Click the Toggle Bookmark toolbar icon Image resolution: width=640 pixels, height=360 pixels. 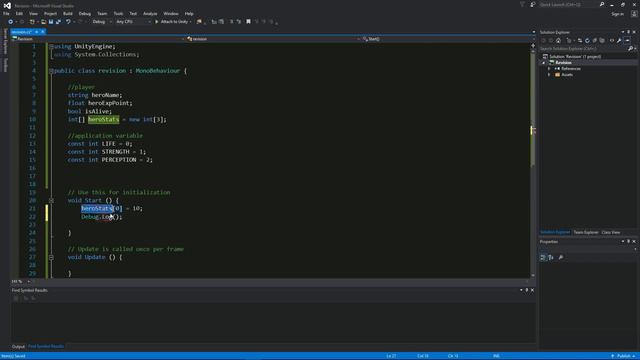(248, 22)
